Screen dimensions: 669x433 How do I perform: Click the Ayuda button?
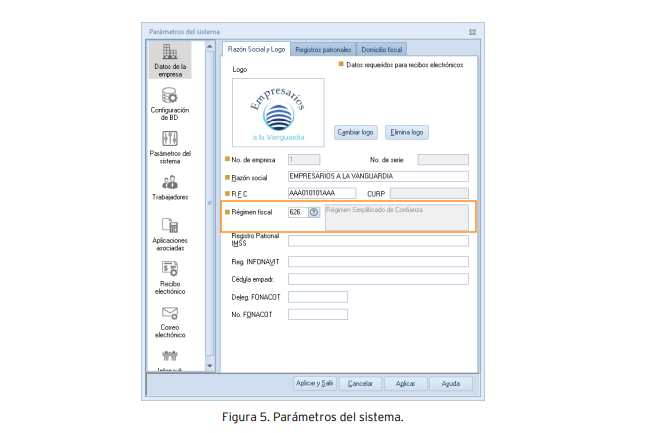[451, 383]
